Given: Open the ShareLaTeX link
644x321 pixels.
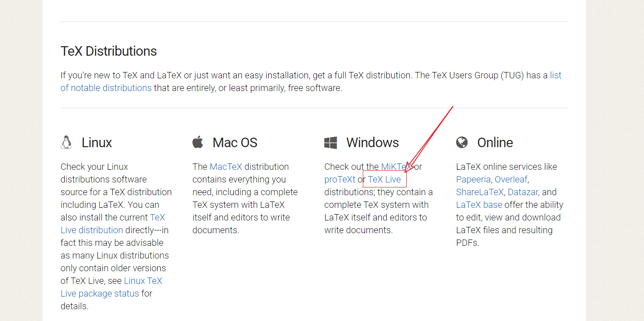Looking at the screenshot, I should point(480,192).
